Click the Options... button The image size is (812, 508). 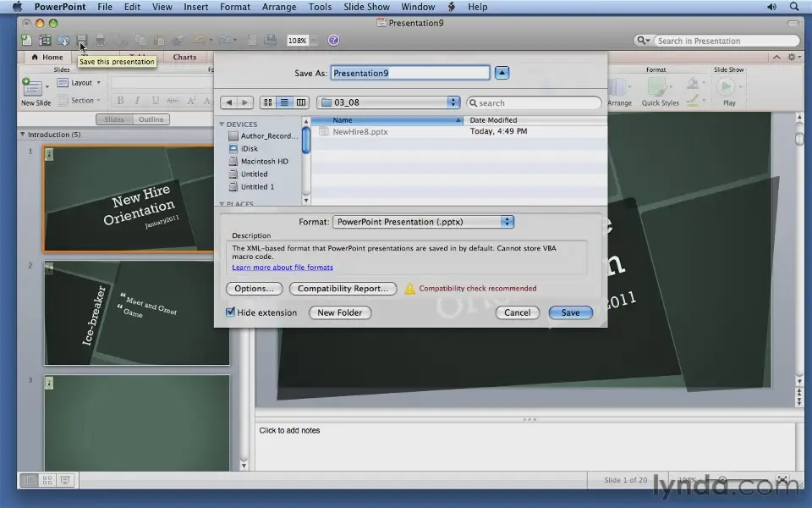point(255,288)
